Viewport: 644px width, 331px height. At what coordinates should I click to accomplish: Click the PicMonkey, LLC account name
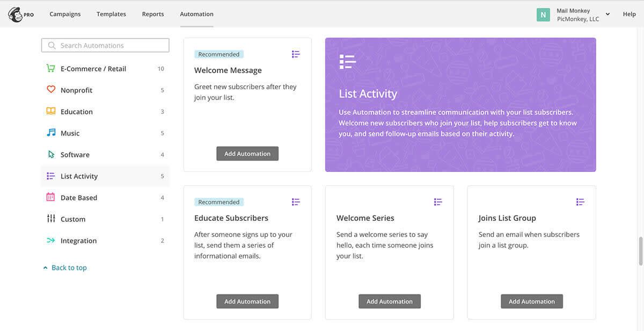[x=578, y=19]
